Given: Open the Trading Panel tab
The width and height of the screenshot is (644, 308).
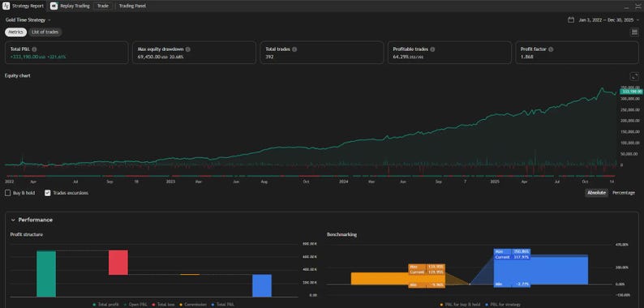Looking at the screenshot, I should (132, 6).
